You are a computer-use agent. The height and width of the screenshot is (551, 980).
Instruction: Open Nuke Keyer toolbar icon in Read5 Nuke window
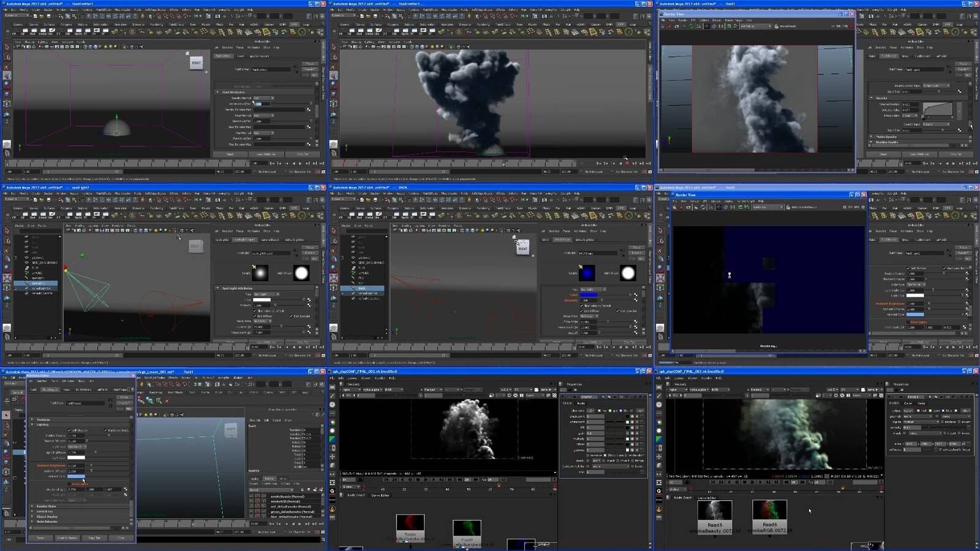(659, 439)
